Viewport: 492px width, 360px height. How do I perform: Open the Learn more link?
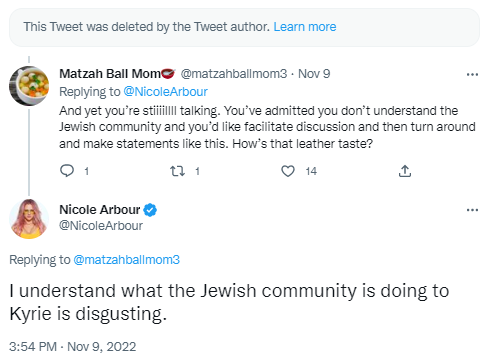pos(305,27)
